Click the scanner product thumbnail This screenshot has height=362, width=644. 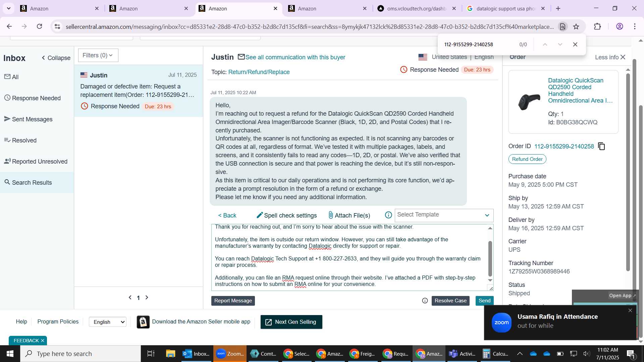pos(529,102)
